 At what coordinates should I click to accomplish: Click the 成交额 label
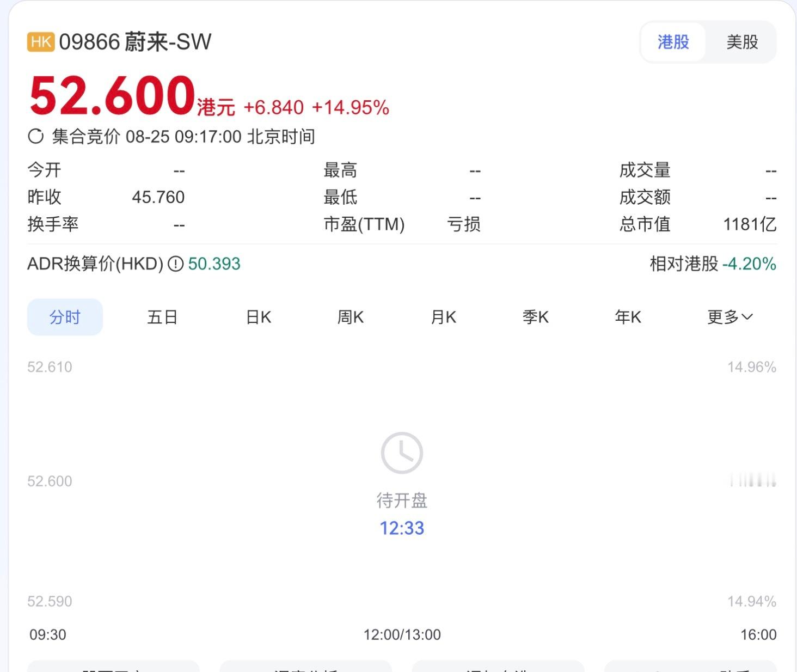tap(645, 197)
